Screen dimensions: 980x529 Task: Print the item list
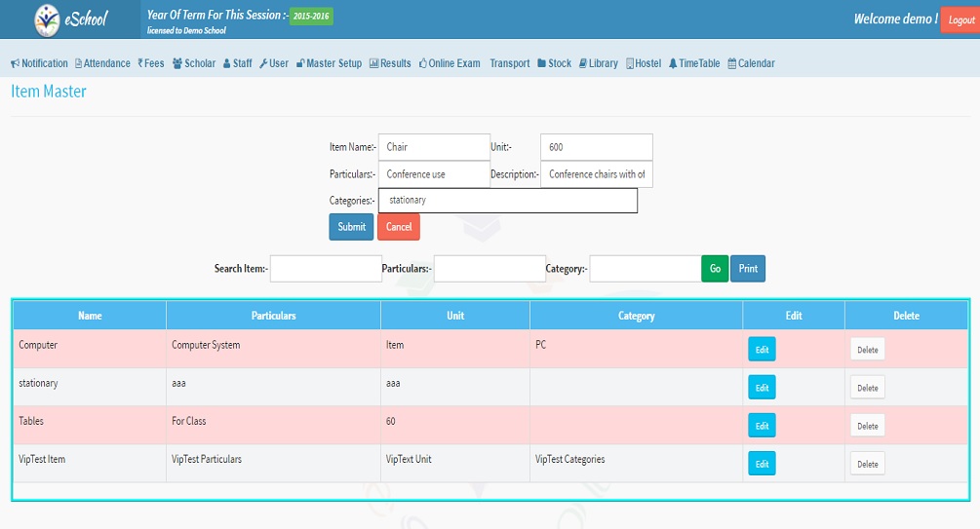pos(748,269)
